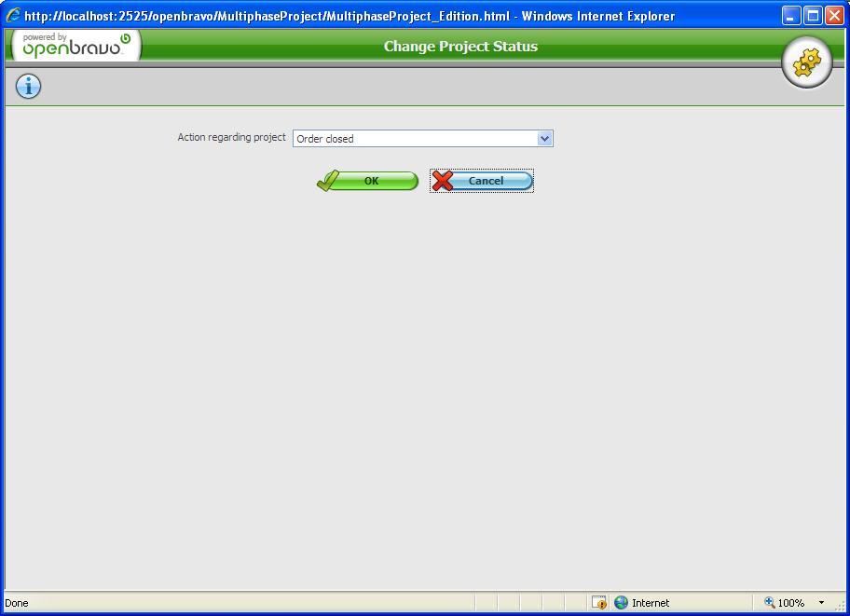The image size is (850, 616).
Task: Click the yellow gears process icon
Action: pos(806,62)
